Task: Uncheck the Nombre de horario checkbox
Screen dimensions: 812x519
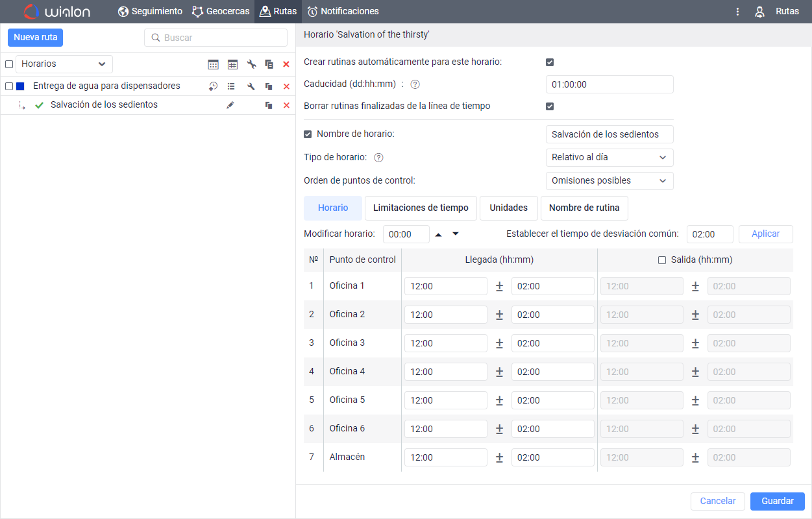Action: (x=308, y=134)
